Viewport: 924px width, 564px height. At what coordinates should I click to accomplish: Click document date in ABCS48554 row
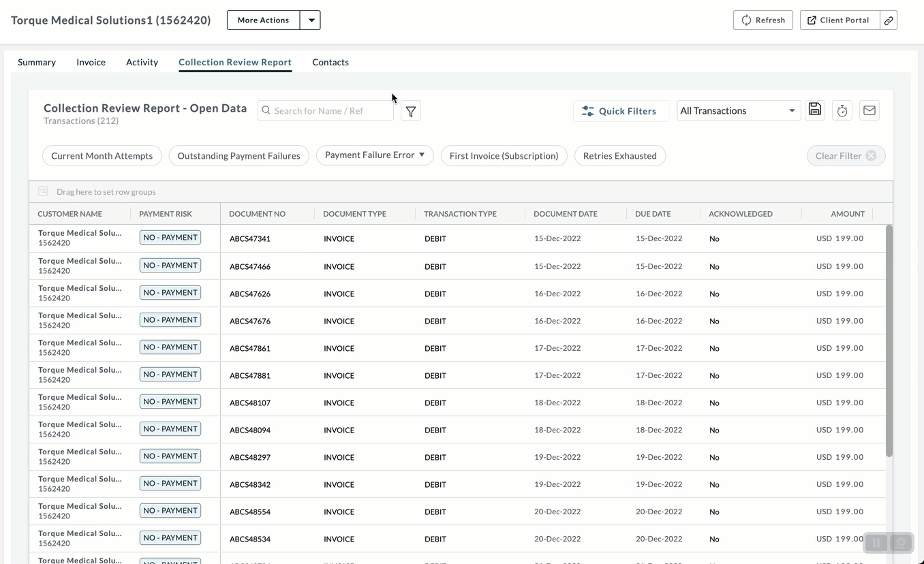(557, 512)
